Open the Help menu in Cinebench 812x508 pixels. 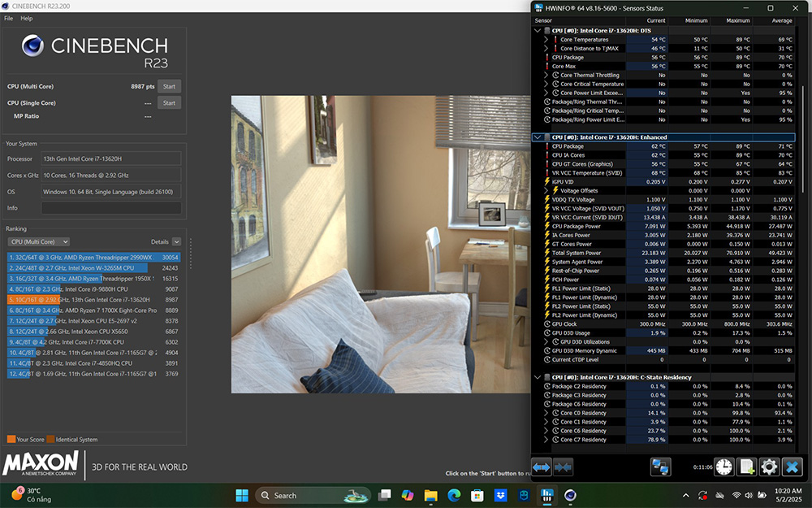tap(27, 18)
